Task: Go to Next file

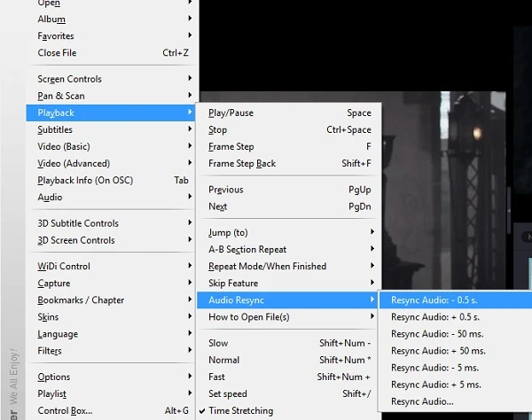Action: [287, 206]
